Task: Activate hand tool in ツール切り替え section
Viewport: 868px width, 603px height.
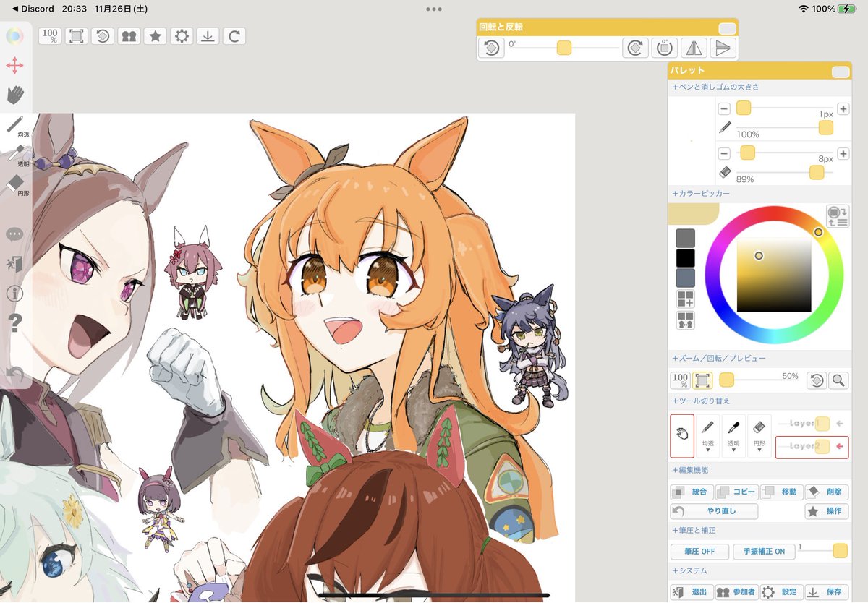Action: tap(682, 435)
